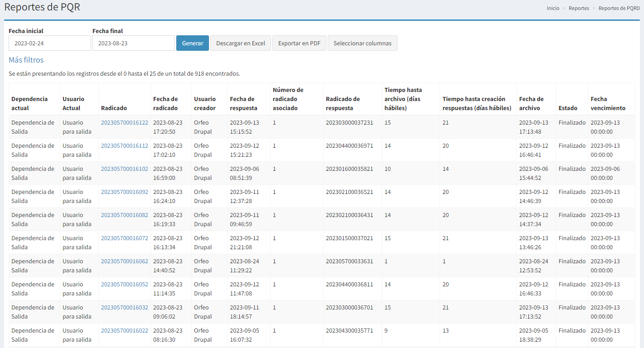The image size is (644, 348).
Task: Expand the Más filtros section
Action: coord(26,60)
